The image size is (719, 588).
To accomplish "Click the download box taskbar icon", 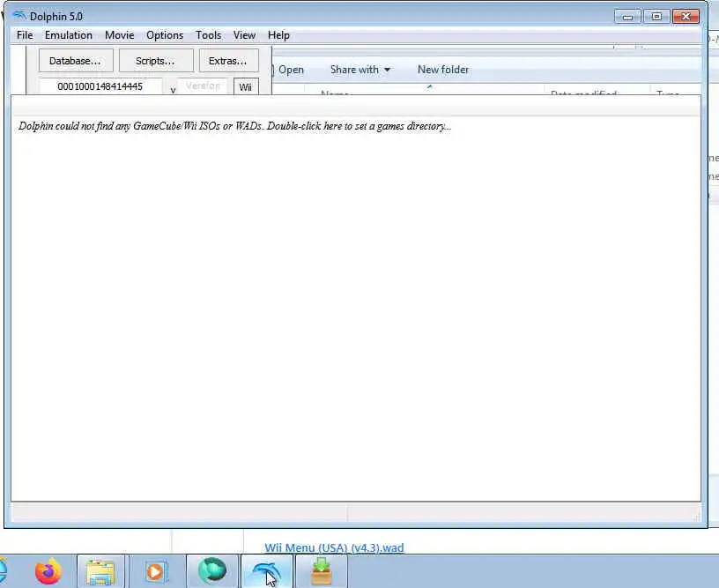I will point(321,571).
